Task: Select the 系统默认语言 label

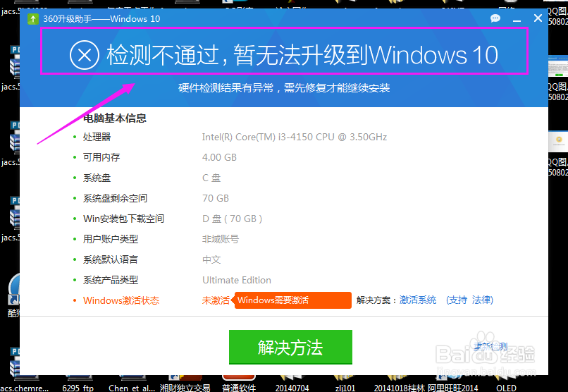Action: point(111,259)
